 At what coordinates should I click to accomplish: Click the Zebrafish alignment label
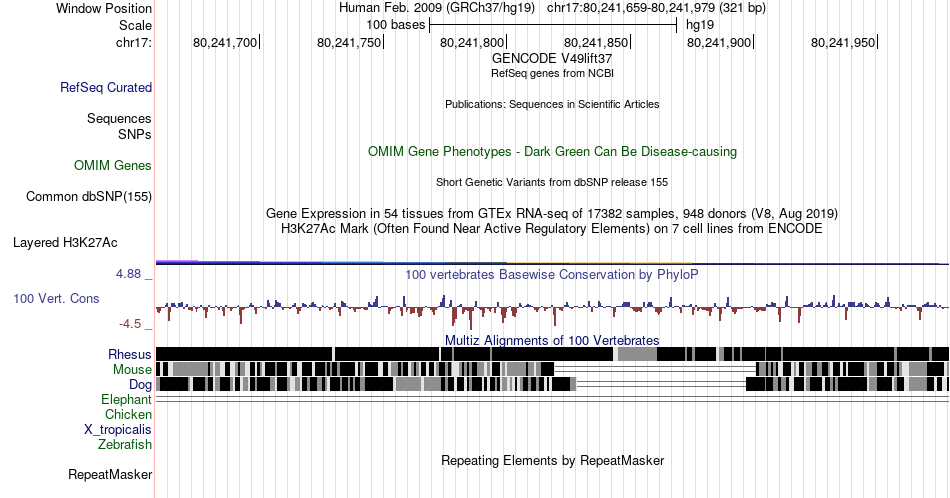point(125,444)
